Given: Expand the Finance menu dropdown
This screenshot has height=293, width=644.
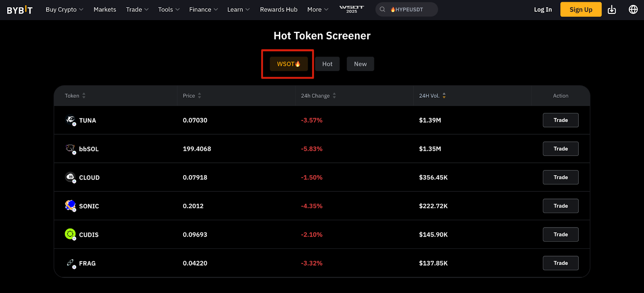Looking at the screenshot, I should [204, 10].
